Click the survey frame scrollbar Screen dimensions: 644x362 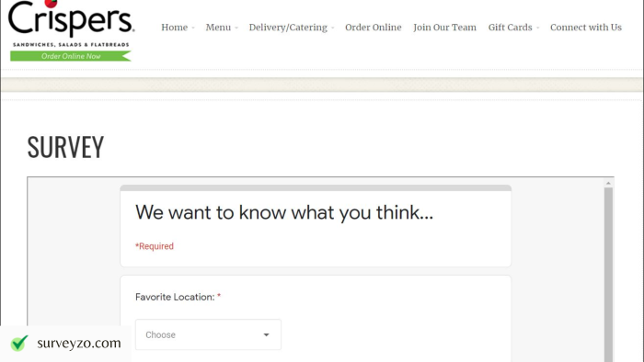tap(608, 275)
